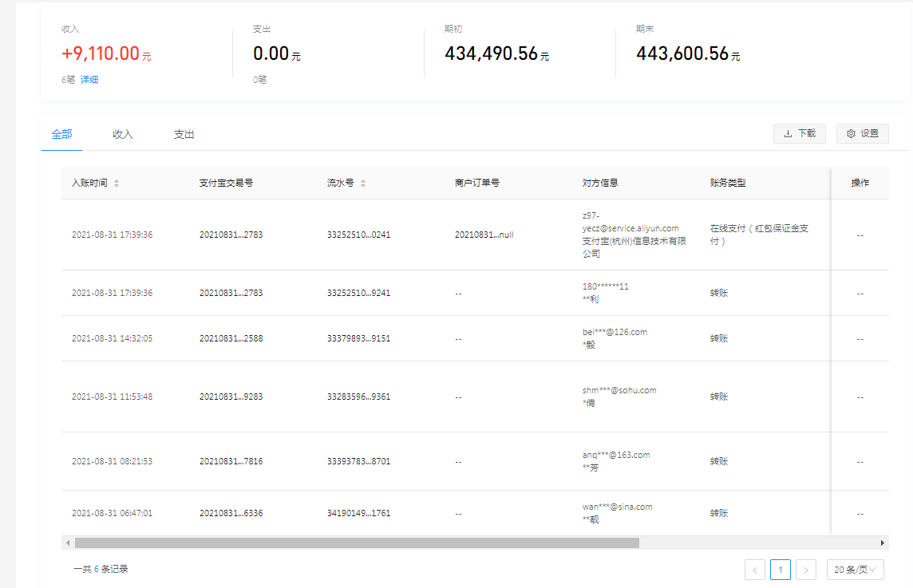Click the sort icon beside 流水号
913x588 pixels.
[x=363, y=184]
